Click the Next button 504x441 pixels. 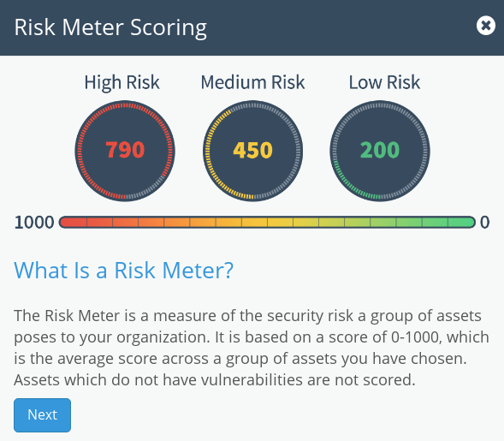[43, 415]
